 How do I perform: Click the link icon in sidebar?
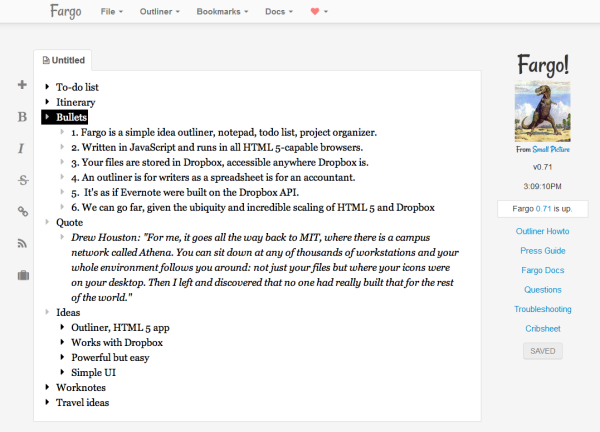coord(22,211)
